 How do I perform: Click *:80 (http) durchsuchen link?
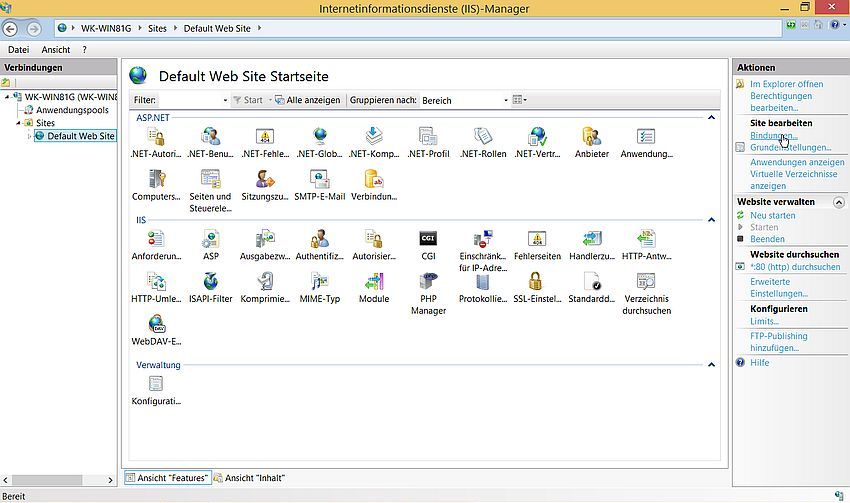795,267
